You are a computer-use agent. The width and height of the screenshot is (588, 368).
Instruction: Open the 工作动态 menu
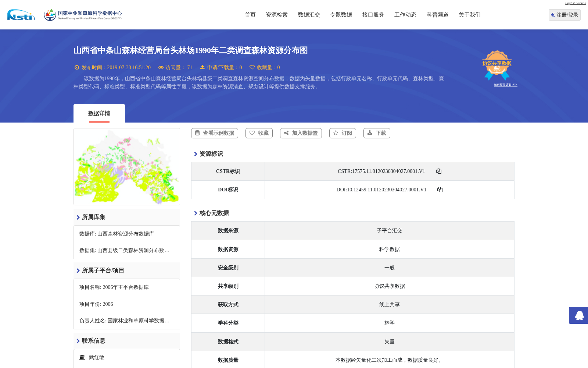click(405, 15)
